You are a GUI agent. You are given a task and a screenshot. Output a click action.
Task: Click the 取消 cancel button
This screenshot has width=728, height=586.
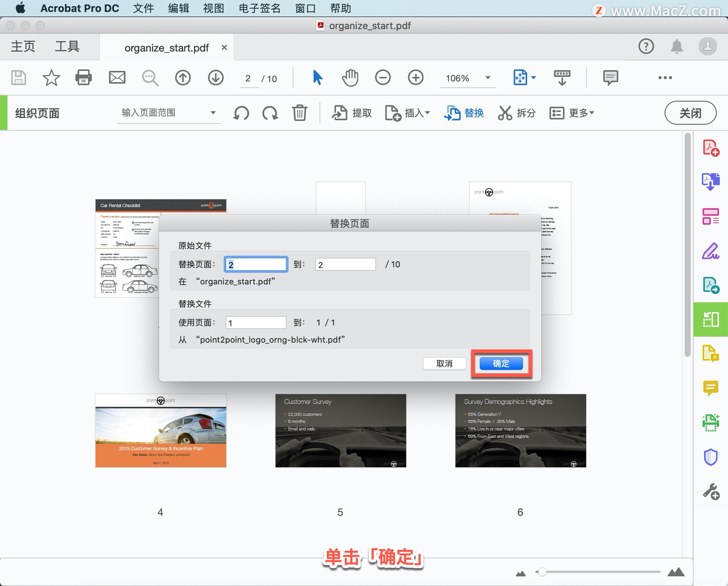(444, 364)
